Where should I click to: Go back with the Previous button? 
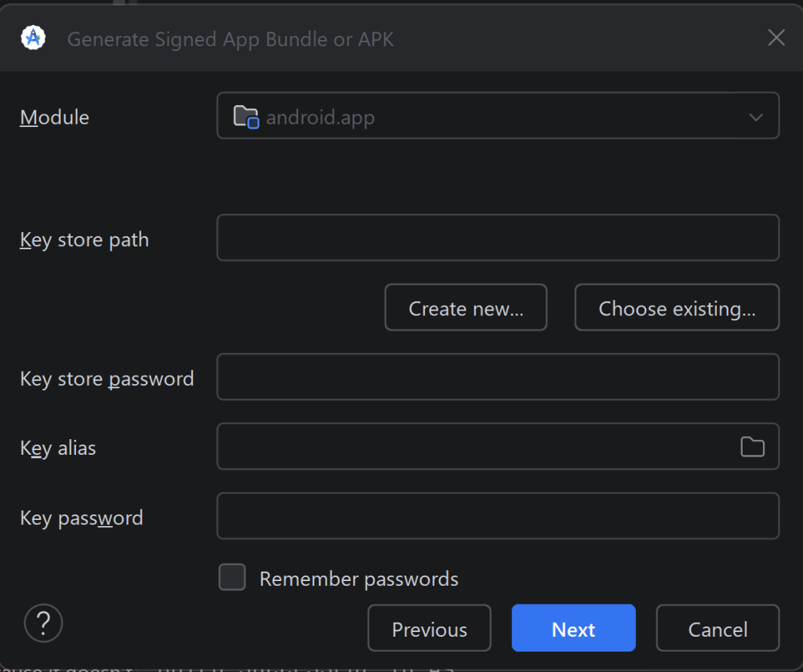point(429,628)
